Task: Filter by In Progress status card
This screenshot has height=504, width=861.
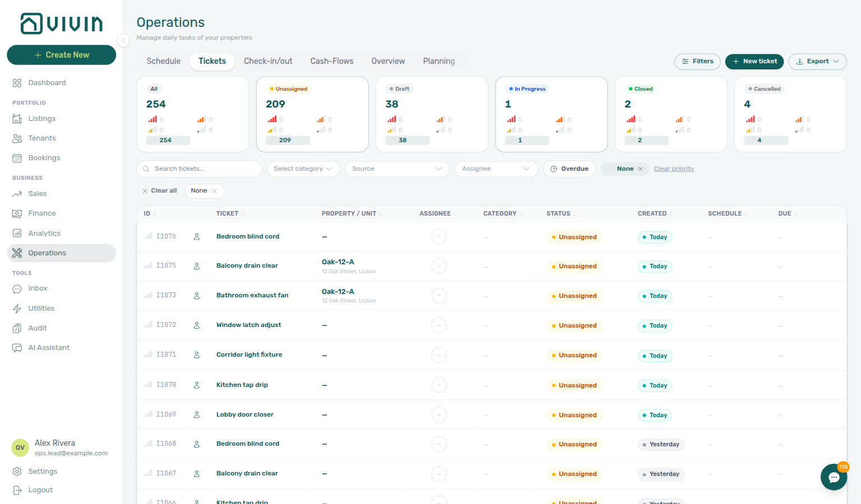Action: point(552,114)
